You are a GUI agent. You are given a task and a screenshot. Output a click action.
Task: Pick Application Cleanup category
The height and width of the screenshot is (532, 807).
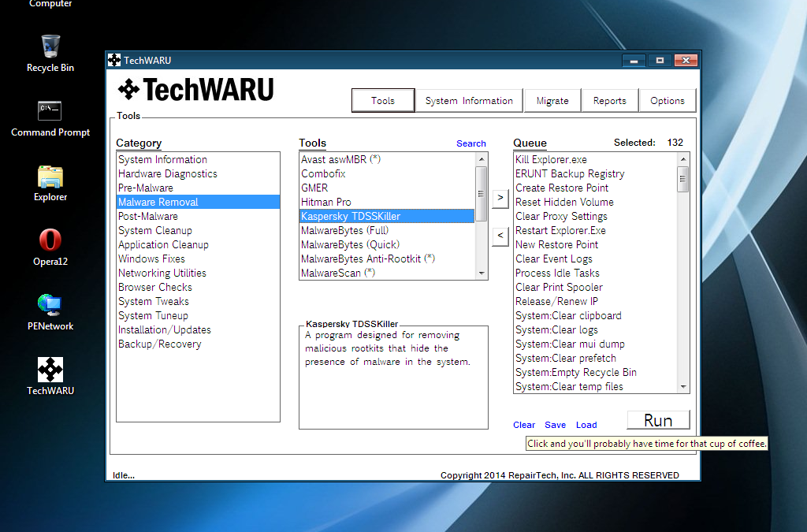(x=198, y=244)
